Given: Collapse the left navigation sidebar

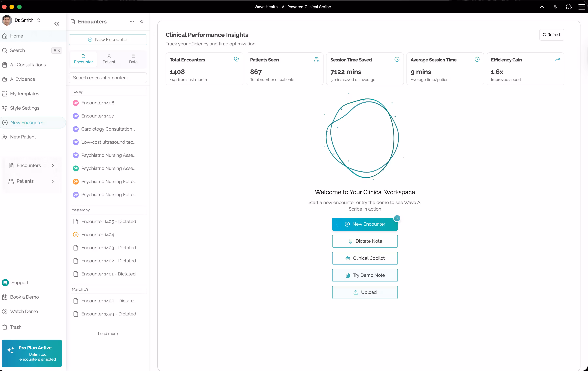Looking at the screenshot, I should 57,23.
